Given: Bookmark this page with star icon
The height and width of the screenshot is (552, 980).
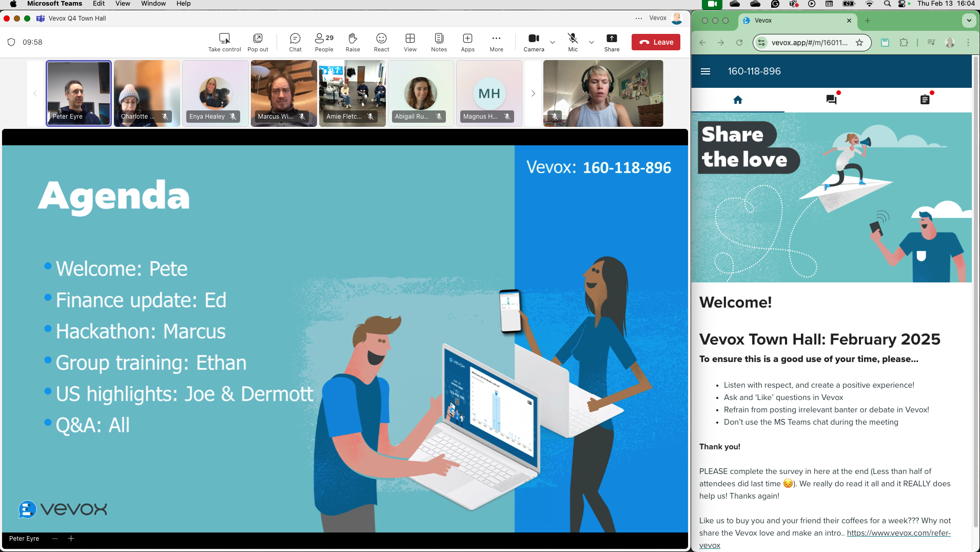Looking at the screenshot, I should (x=859, y=43).
